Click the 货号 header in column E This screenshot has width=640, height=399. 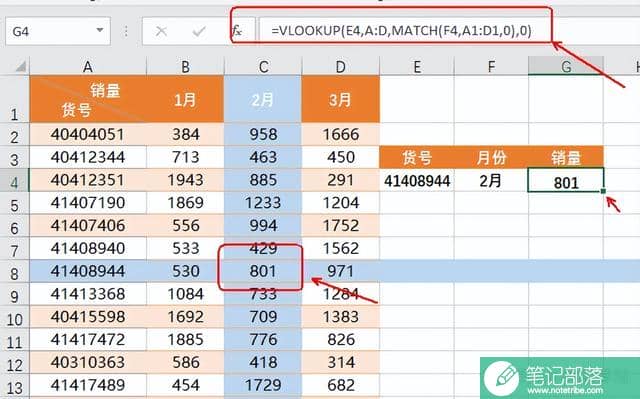pos(417,157)
